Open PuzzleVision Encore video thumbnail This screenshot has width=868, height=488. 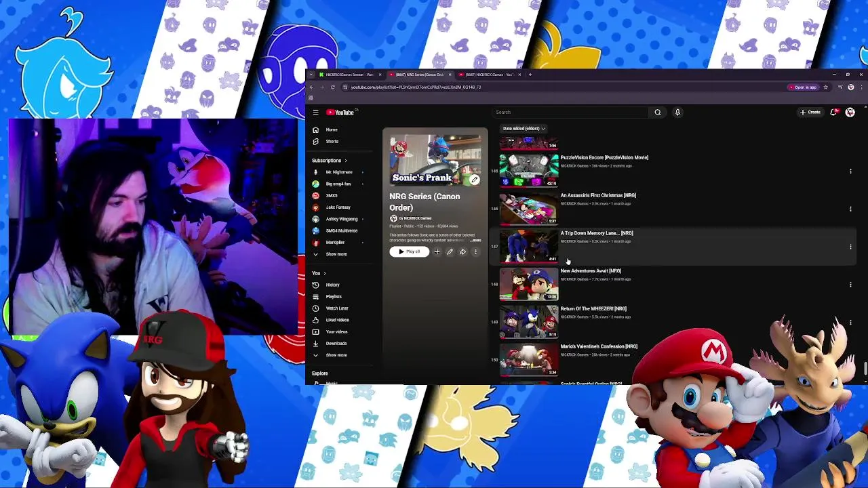[529, 170]
